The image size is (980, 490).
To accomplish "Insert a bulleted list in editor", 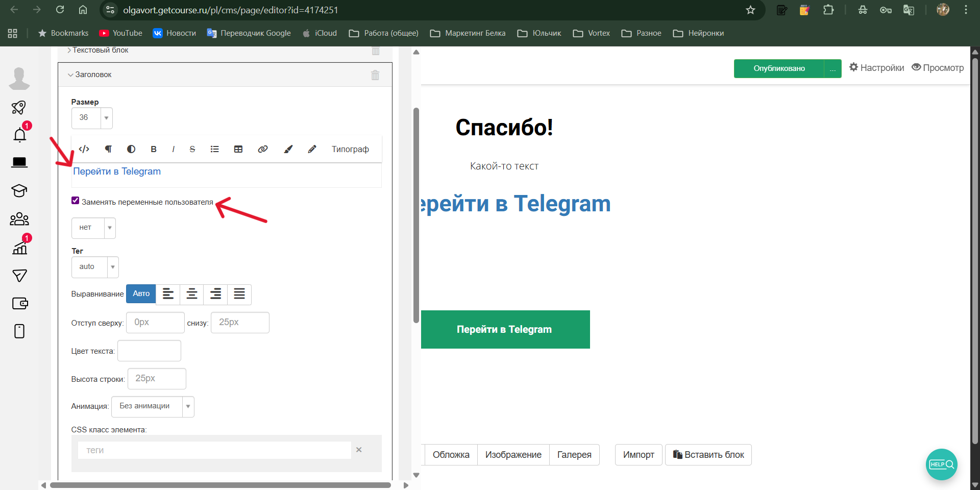I will pyautogui.click(x=214, y=149).
